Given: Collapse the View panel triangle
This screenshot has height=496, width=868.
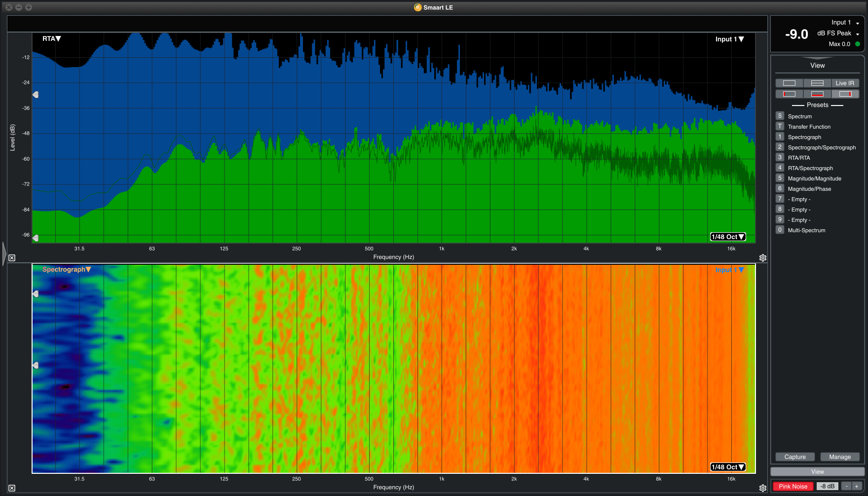Looking at the screenshot, I should pos(817,58).
